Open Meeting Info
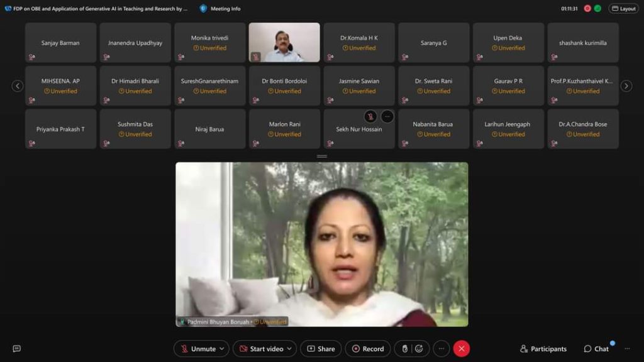Viewport: 644px width, 362px height. 220,9
